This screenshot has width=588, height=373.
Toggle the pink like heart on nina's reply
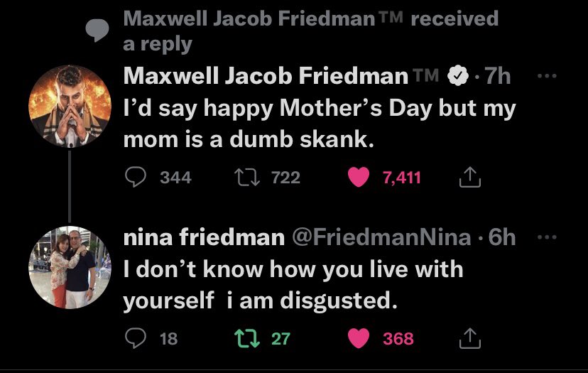click(359, 338)
